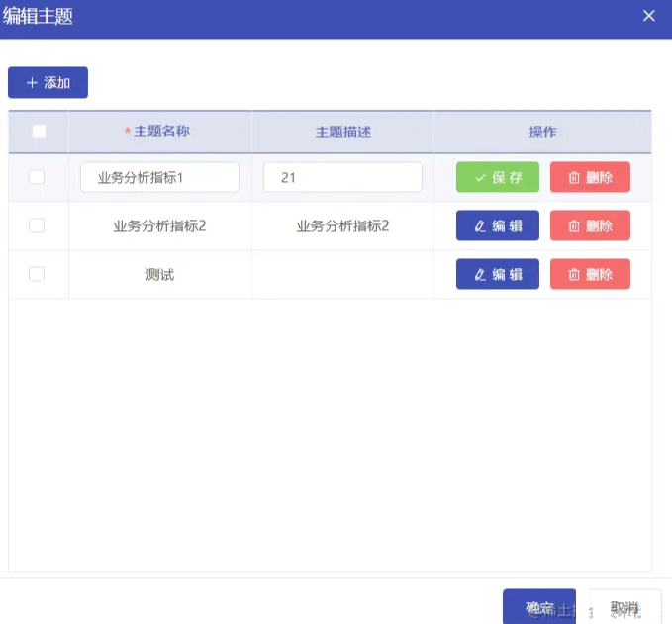Check the box for the 业务分析指标1 row

pyautogui.click(x=37, y=177)
